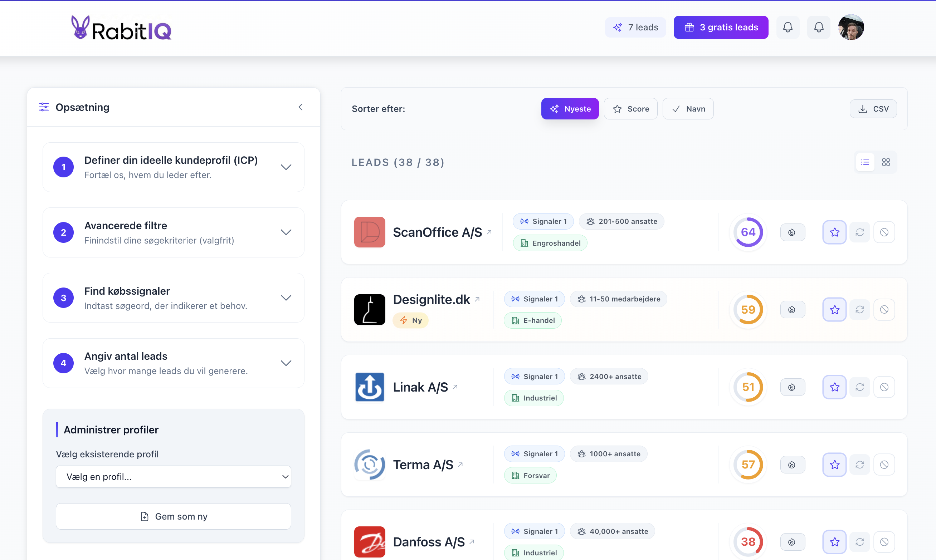Open the user profile avatar

point(851,27)
